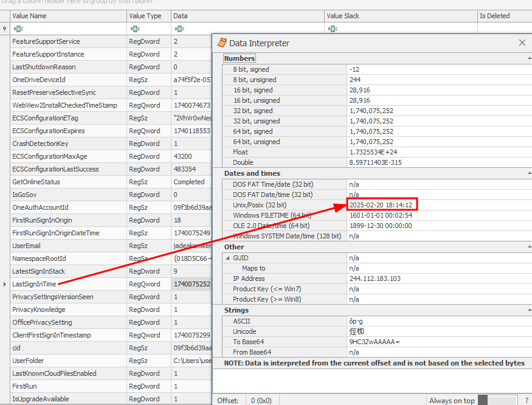The height and width of the screenshot is (405, 532).
Task: Select the ECSConfigurationMaxAge value name
Action: 49,156
